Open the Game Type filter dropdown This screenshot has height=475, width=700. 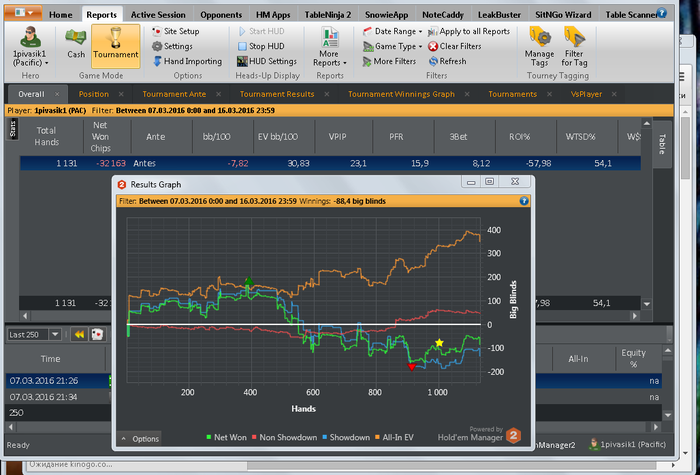(x=392, y=46)
